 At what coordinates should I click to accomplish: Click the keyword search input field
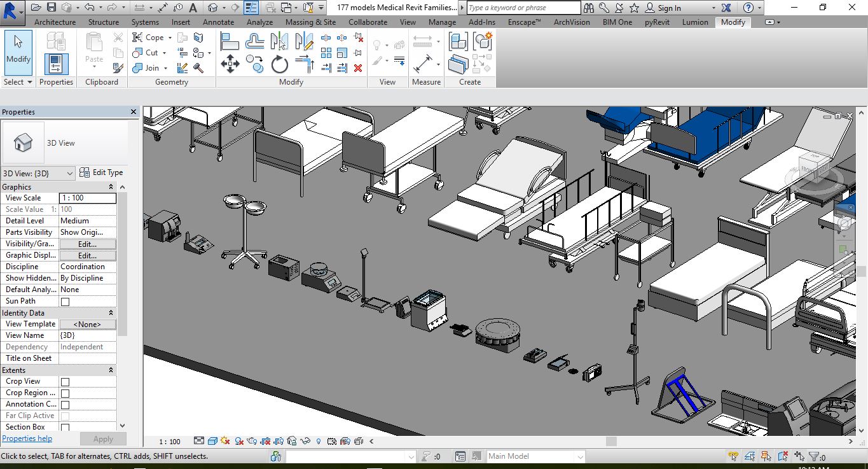523,8
